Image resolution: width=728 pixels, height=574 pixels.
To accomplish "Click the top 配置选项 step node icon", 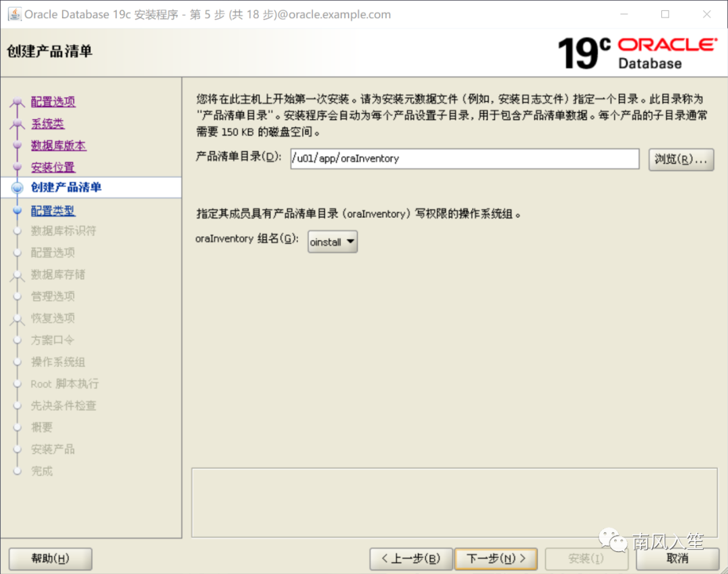I will coord(17,102).
